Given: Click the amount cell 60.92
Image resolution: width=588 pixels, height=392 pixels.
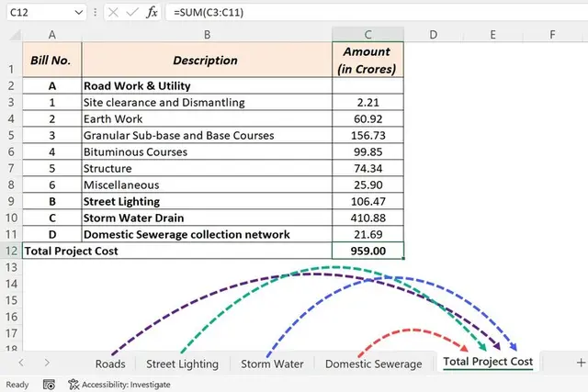Looking at the screenshot, I should click(367, 118).
